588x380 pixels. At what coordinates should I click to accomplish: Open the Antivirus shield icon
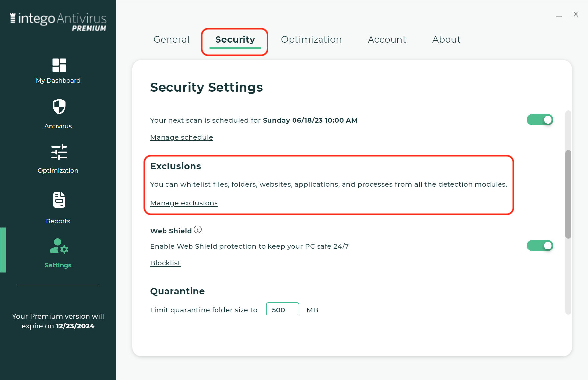tap(59, 107)
